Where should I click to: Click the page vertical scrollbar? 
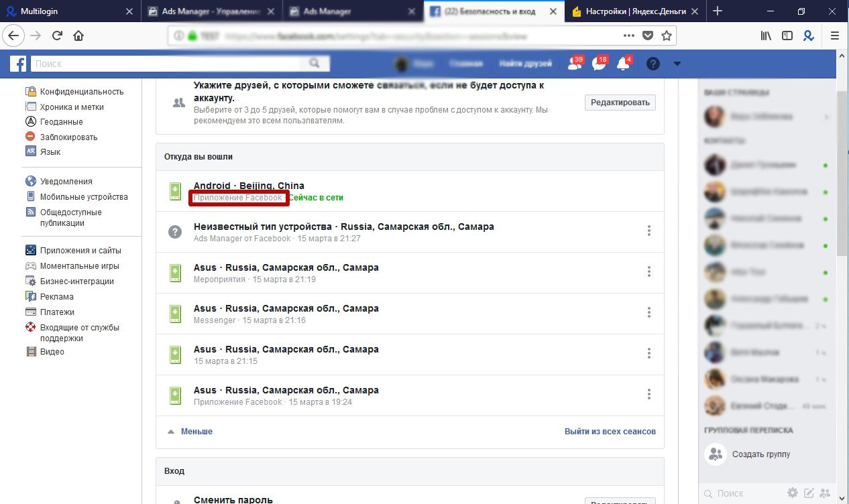point(842,174)
